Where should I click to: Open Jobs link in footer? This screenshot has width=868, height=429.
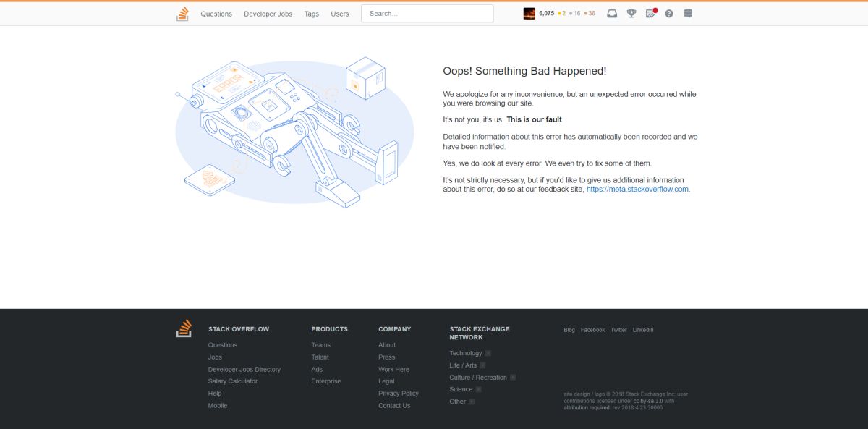click(x=215, y=357)
